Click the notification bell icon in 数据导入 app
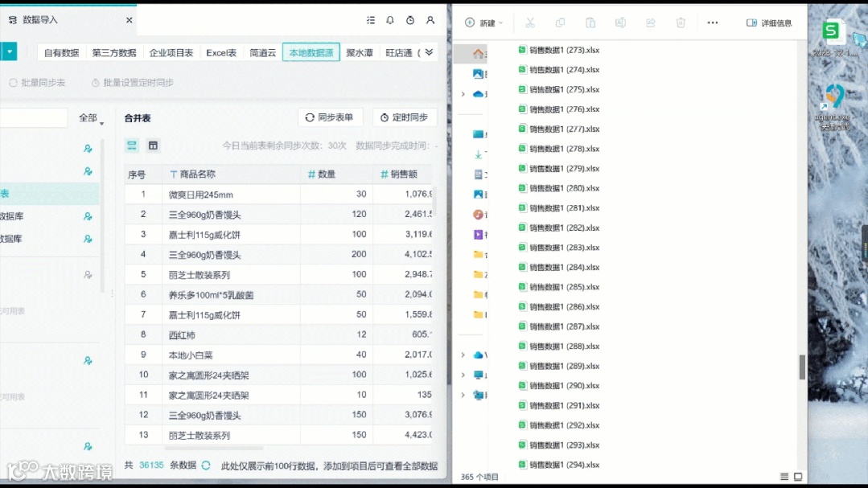The width and height of the screenshot is (868, 488). click(x=389, y=20)
